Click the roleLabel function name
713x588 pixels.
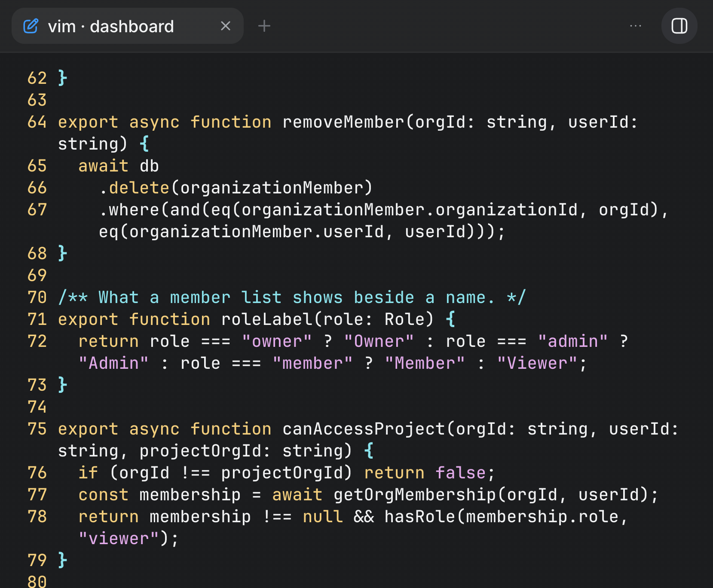[267, 319]
